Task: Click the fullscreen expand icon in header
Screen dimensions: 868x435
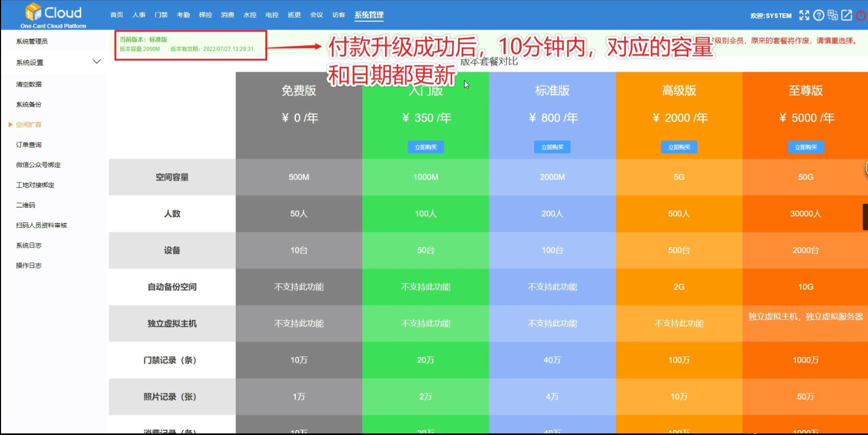Action: [x=804, y=15]
